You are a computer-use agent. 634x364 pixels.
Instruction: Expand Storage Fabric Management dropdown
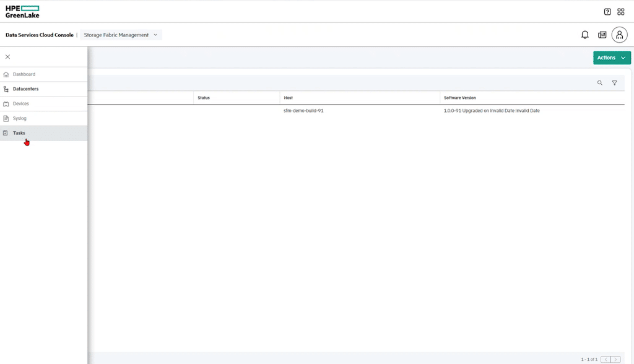121,35
